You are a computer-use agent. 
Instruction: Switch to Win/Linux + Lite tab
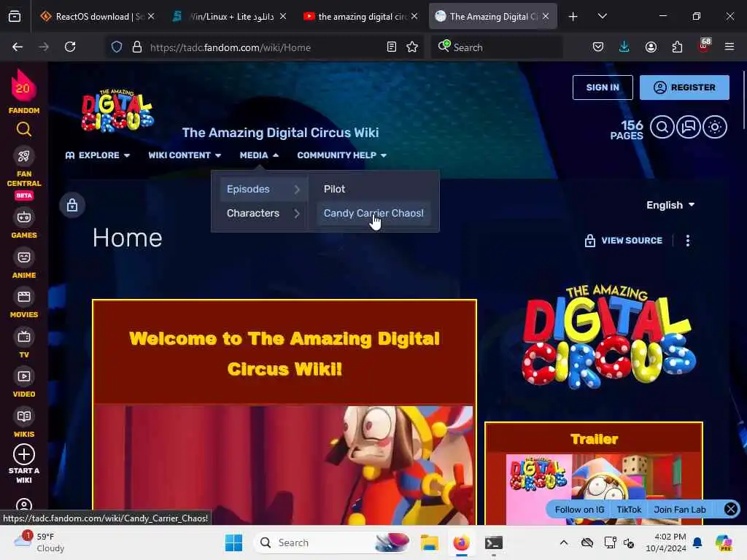point(229,17)
